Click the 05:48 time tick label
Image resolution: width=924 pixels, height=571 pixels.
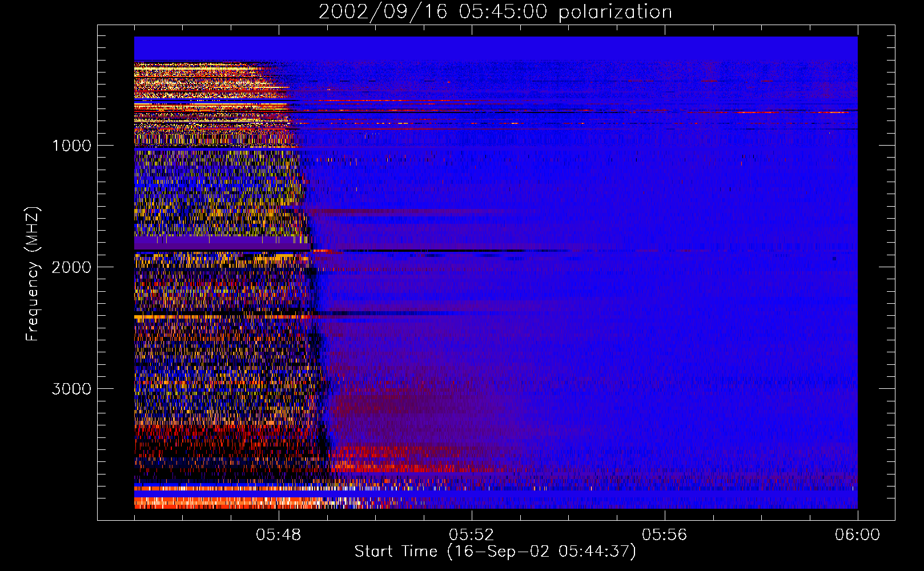point(279,535)
